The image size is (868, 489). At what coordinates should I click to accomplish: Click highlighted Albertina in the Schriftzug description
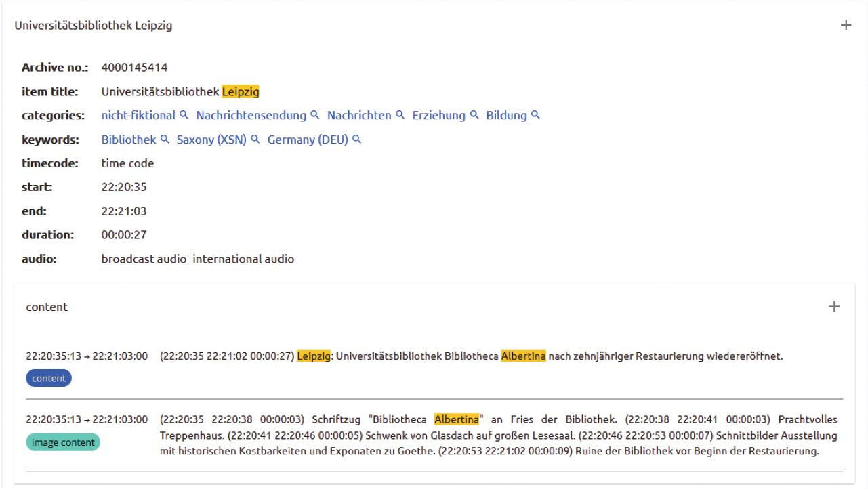point(457,420)
